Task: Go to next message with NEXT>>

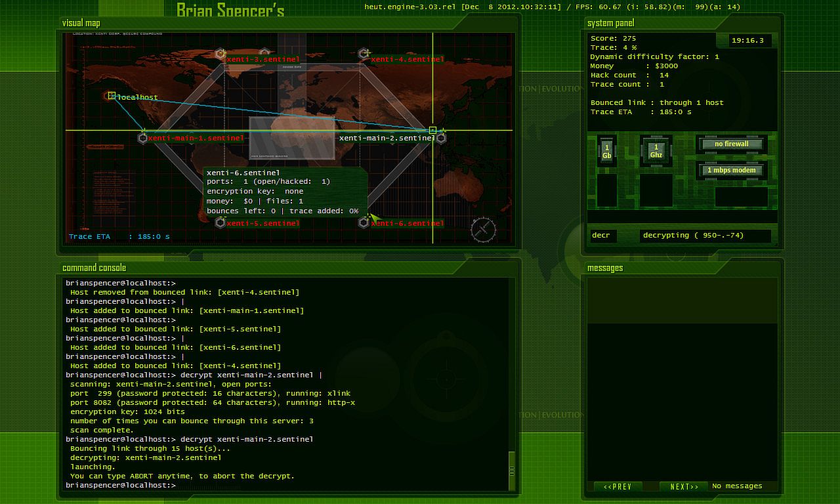Action: click(684, 486)
